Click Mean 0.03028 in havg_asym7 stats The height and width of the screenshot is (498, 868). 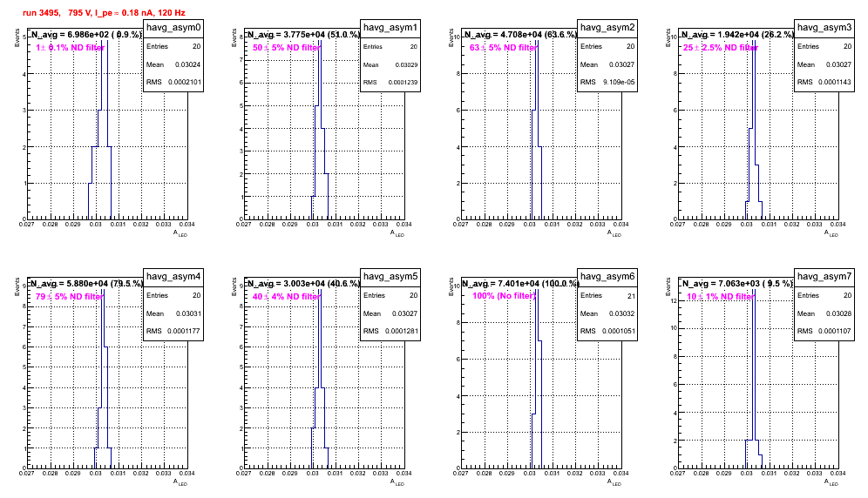coord(824,313)
